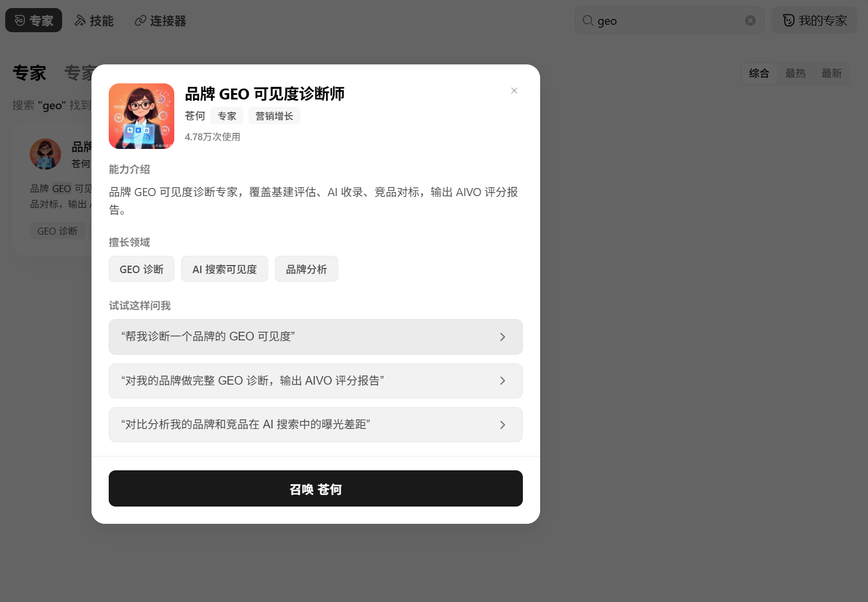Switch to the 技能 tab

[94, 21]
